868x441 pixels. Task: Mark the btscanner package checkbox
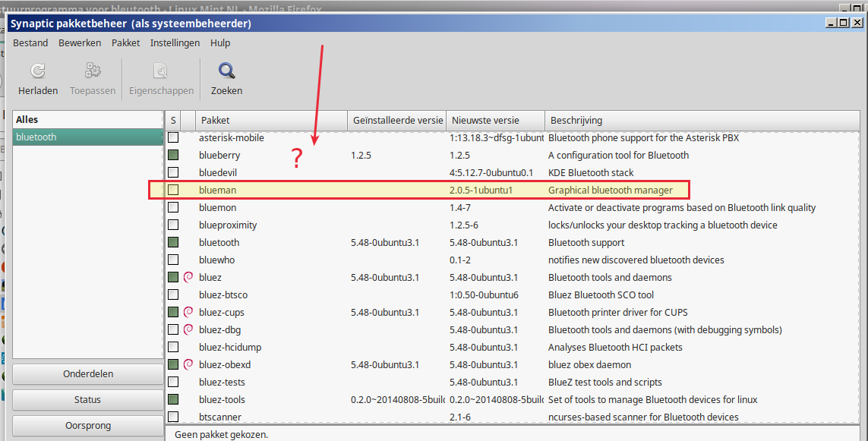[173, 417]
